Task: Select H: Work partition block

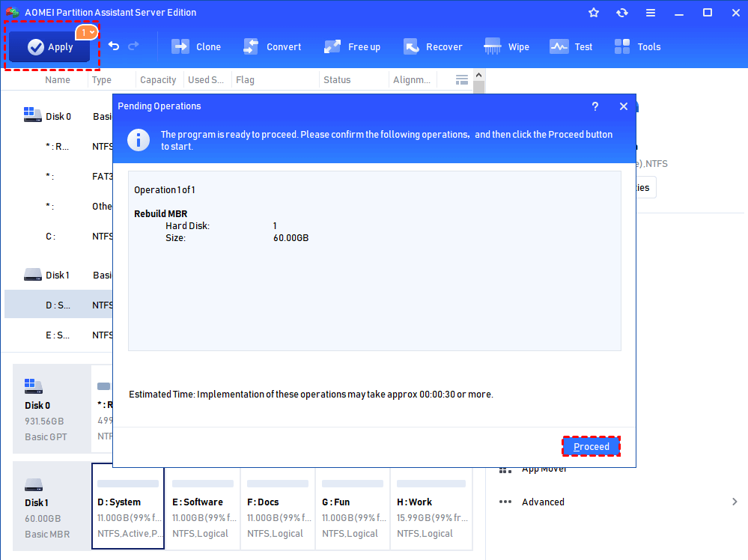Action: pyautogui.click(x=431, y=507)
